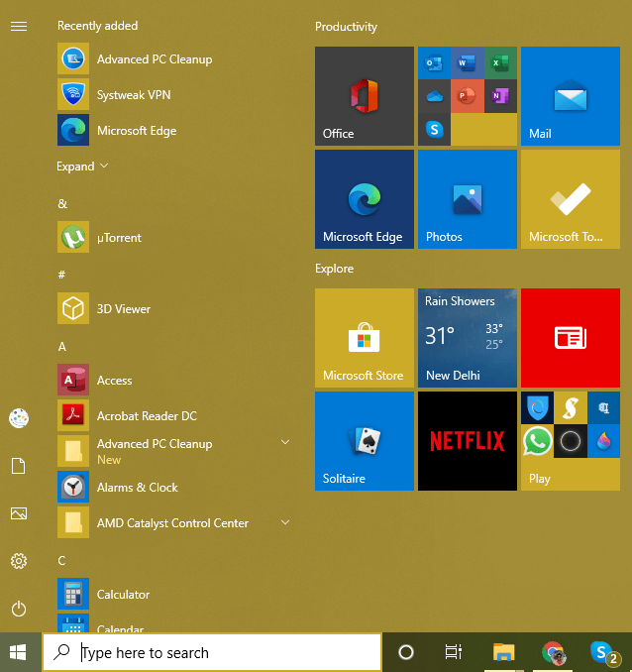Open the Power options button
The width and height of the screenshot is (632, 672).
(x=19, y=609)
